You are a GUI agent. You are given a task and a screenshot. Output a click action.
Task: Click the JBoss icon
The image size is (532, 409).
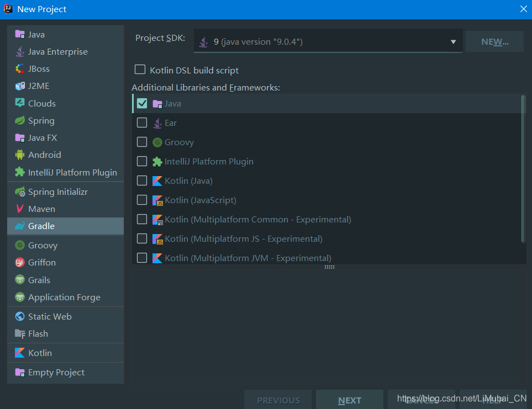[20, 69]
